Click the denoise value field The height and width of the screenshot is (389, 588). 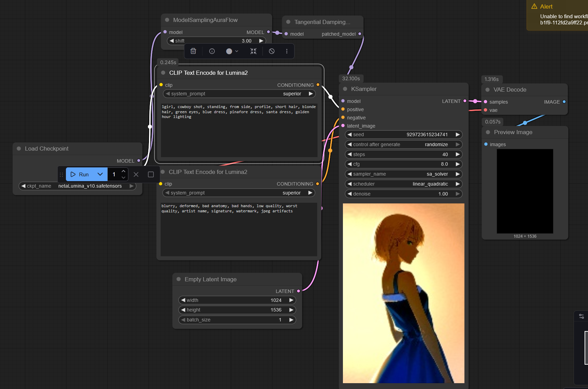[404, 194]
